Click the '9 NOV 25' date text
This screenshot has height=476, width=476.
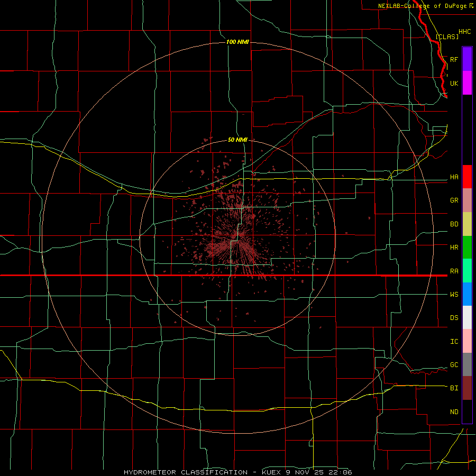pyautogui.click(x=305, y=472)
